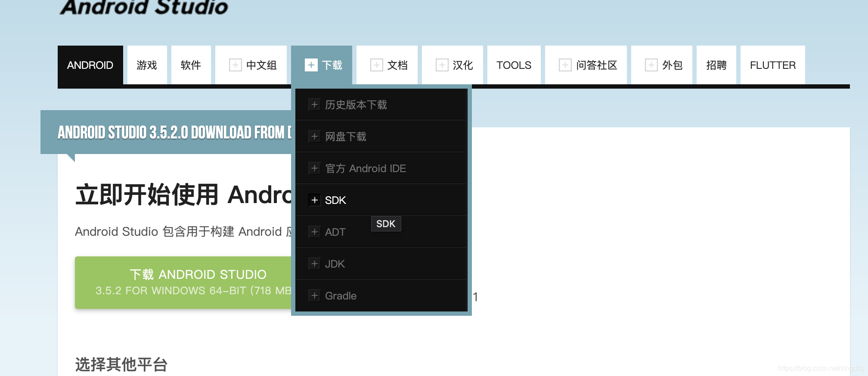
Task: Click the ANDROID STUDIO 3.5.2.0 DOWNLOAD heading
Action: tap(174, 133)
